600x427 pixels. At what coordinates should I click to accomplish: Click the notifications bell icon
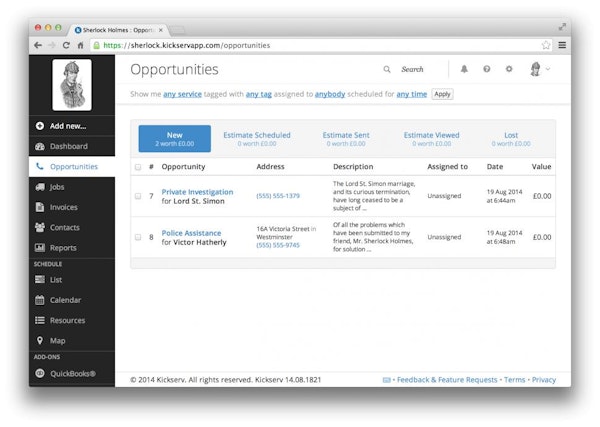pyautogui.click(x=464, y=69)
